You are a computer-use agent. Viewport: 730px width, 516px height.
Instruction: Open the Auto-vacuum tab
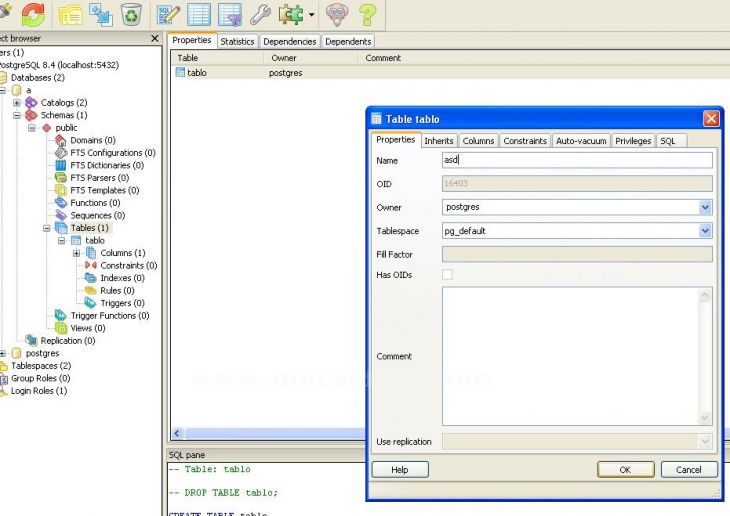[x=581, y=141]
